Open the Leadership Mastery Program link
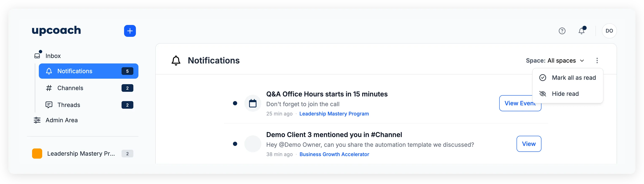Image resolution: width=644 pixels, height=184 pixels. pyautogui.click(x=334, y=114)
